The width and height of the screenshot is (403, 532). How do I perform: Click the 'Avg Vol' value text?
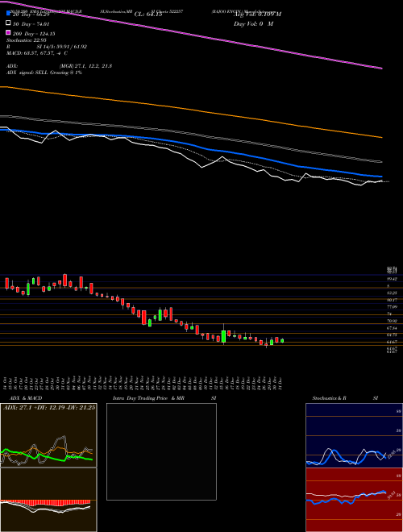tap(257, 15)
